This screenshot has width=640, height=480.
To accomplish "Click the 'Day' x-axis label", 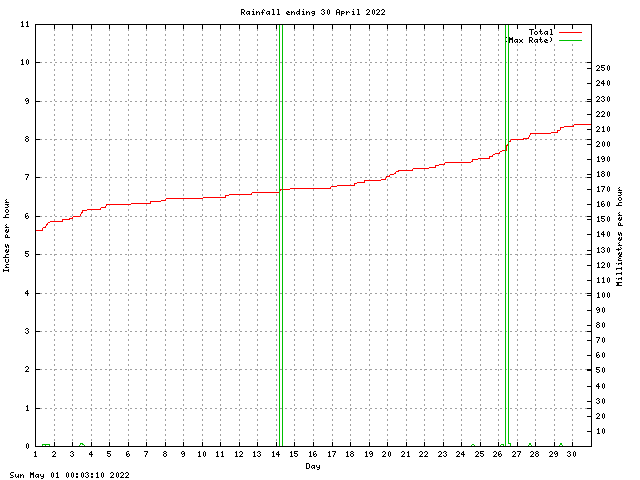I will pos(313,466).
